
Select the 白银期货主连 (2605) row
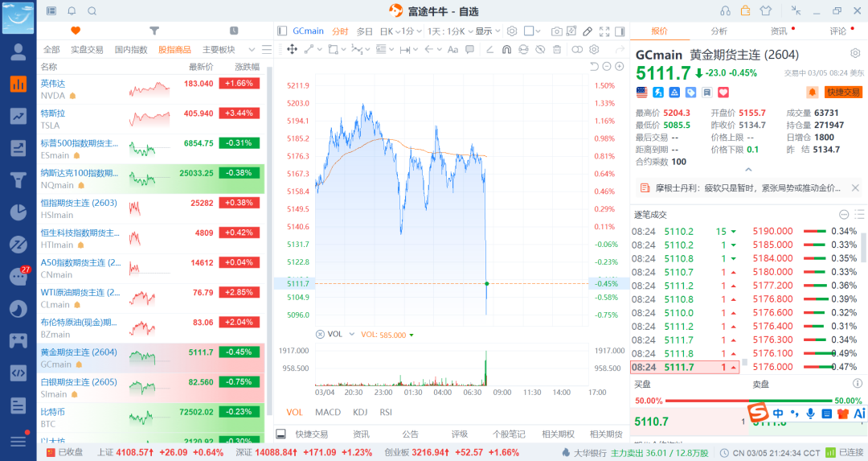point(150,388)
